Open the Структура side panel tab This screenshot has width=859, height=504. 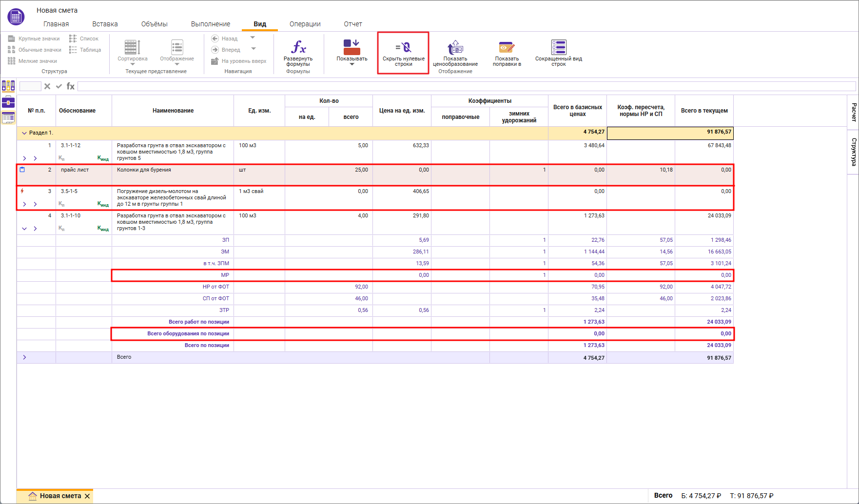coord(854,152)
